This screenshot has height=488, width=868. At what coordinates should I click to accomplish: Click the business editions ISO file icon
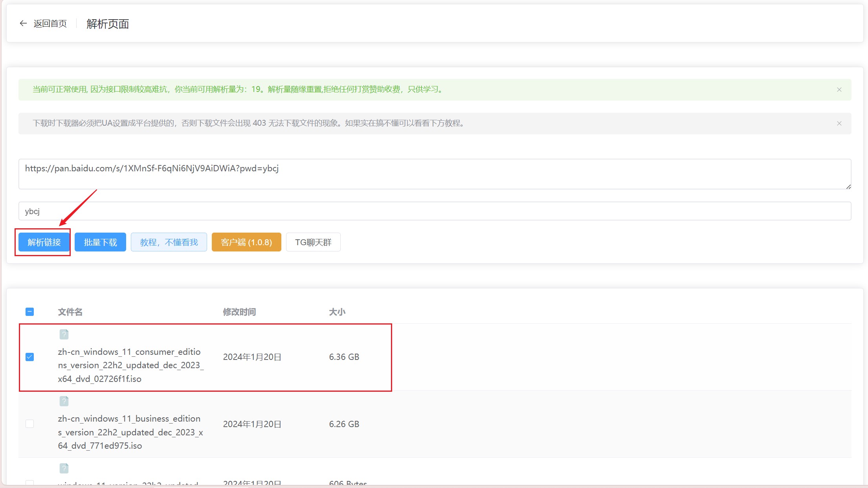point(64,401)
